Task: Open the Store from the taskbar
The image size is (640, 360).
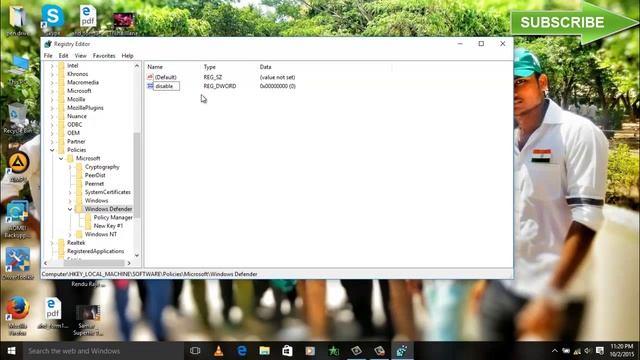Action: click(x=287, y=351)
